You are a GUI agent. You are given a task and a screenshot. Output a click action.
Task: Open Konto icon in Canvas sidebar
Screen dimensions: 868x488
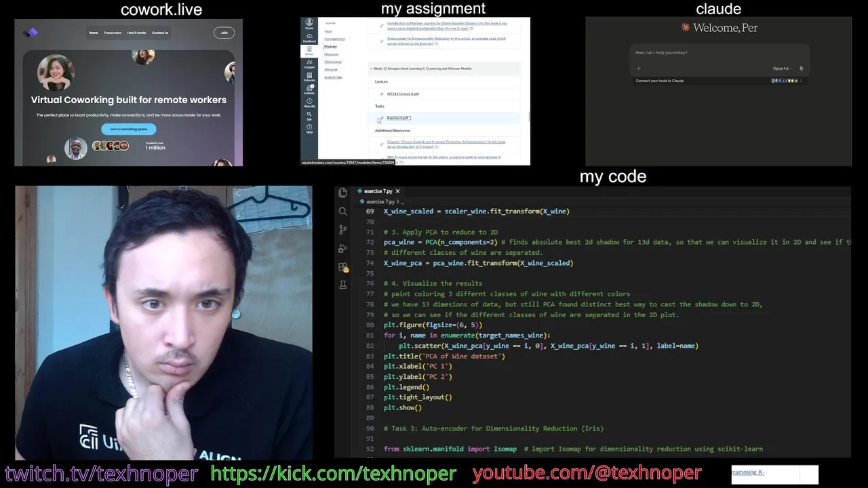coord(309,24)
